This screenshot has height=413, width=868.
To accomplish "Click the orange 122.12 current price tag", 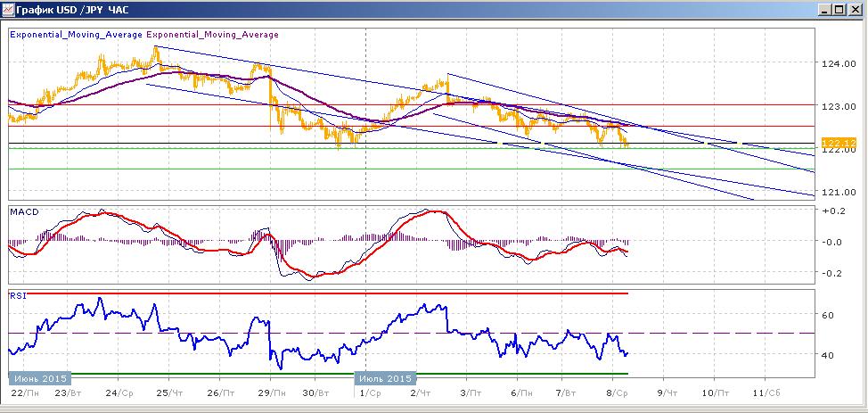I will pyautogui.click(x=831, y=142).
